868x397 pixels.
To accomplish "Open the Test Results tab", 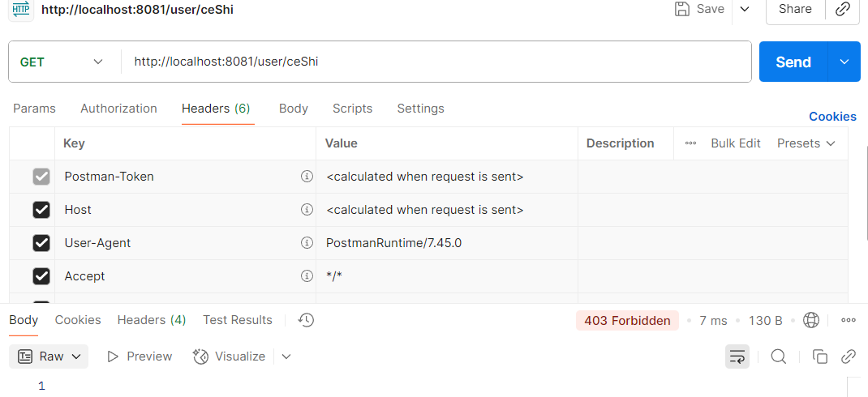I will pos(238,320).
